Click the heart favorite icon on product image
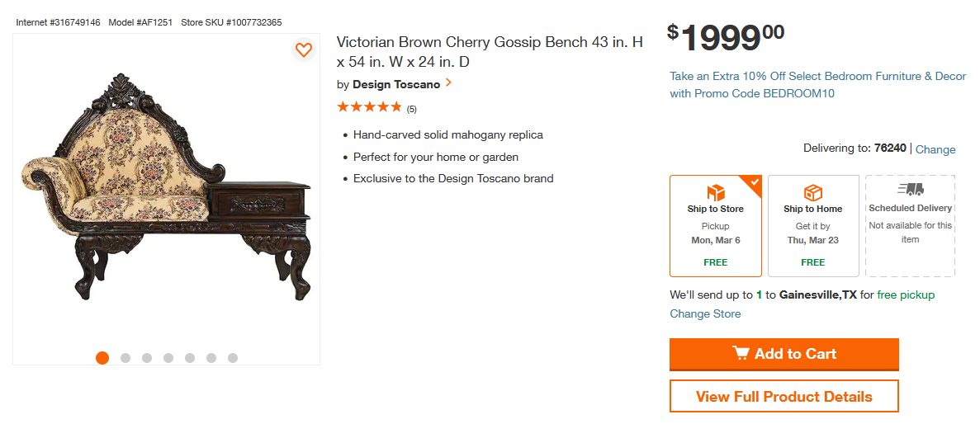980x424 pixels. [304, 49]
